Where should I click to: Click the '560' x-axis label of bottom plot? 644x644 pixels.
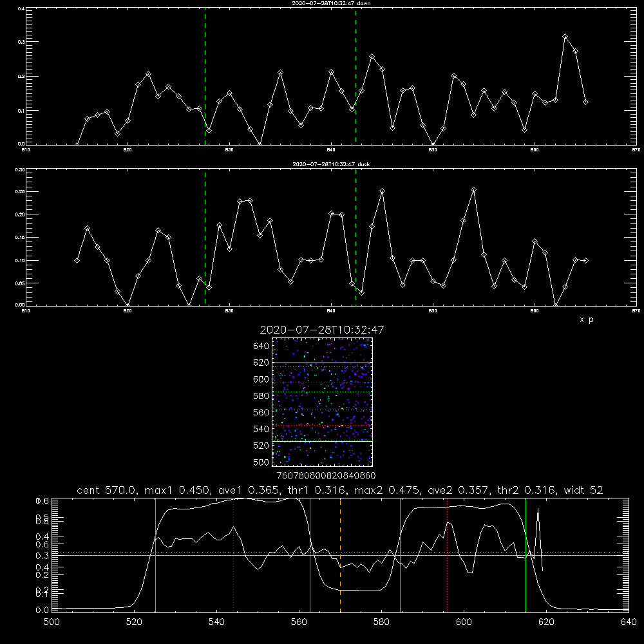299,622
